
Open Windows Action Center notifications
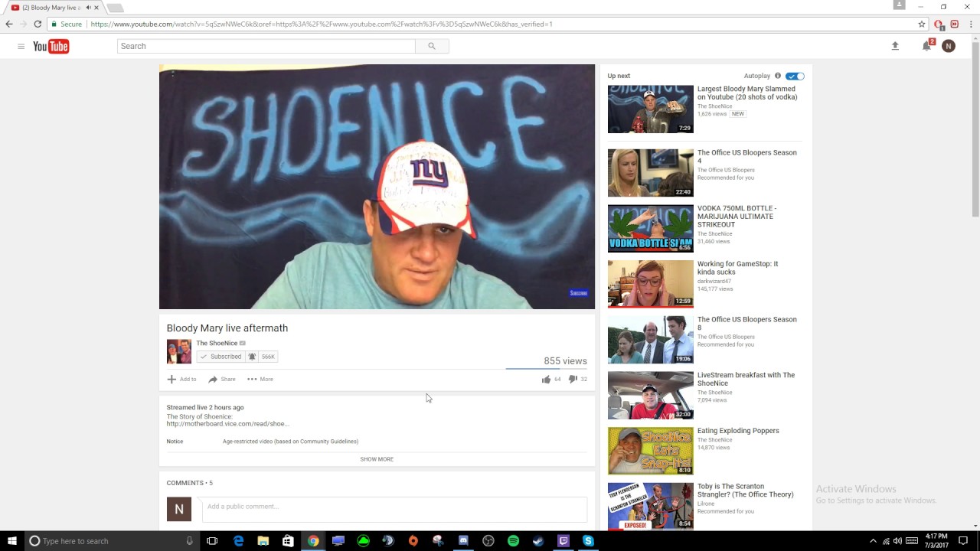(x=963, y=541)
